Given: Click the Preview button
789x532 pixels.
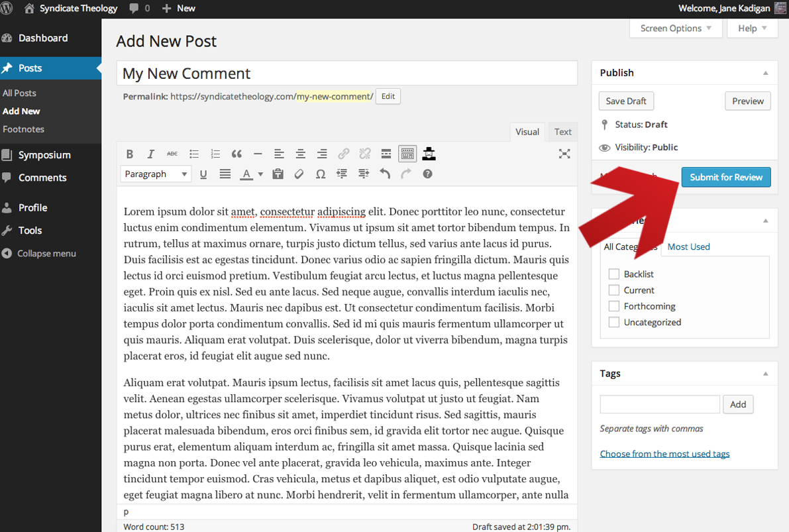Looking at the screenshot, I should (x=748, y=101).
